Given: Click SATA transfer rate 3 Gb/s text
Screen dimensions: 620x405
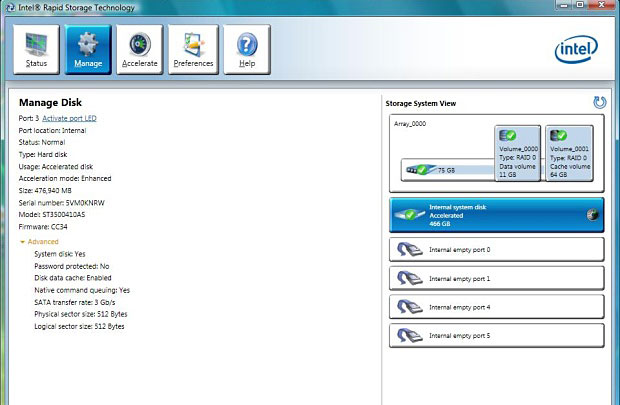Looking at the screenshot, I should [75, 303].
